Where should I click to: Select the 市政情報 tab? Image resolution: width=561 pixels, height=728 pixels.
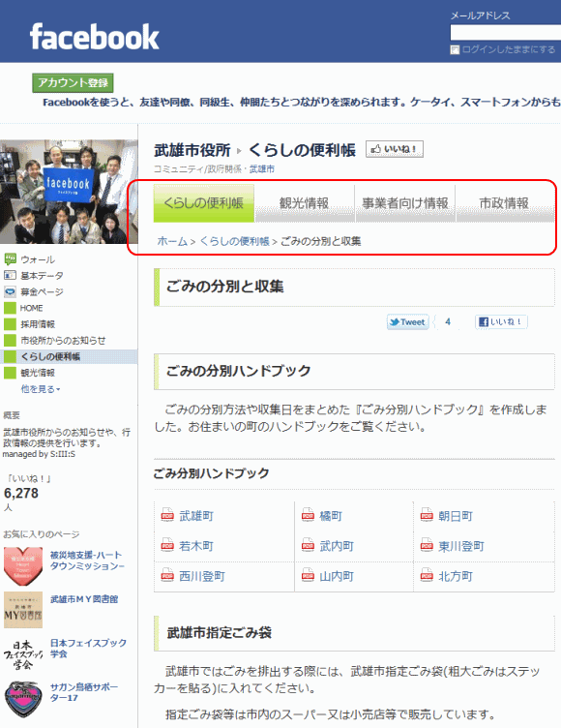tap(504, 203)
